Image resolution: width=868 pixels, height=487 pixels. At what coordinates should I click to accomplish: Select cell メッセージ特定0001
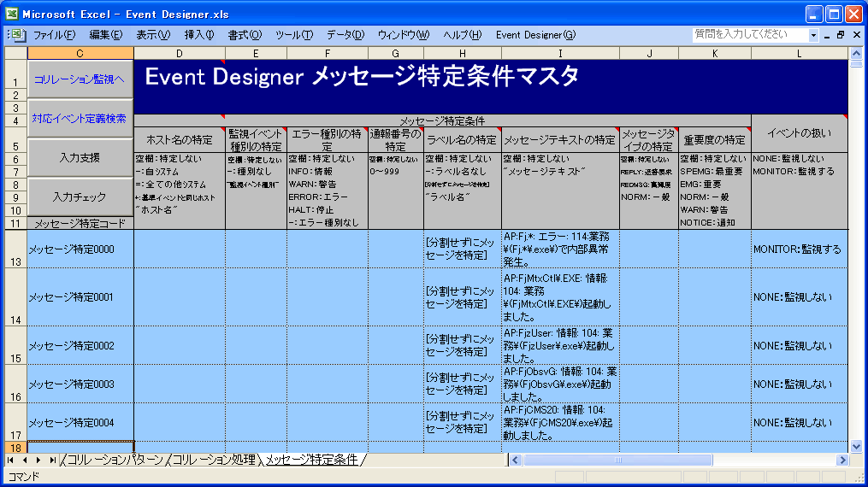pos(80,297)
